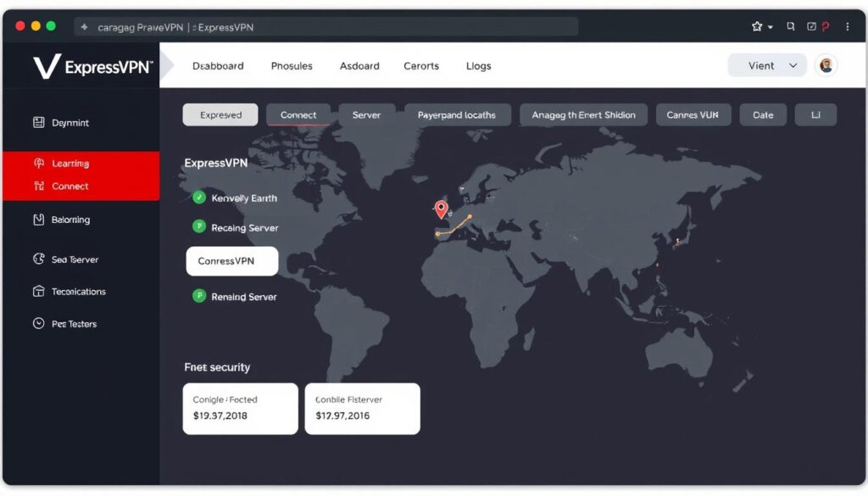The height and width of the screenshot is (496, 868).
Task: Click the green Kenvelly Earth check icon
Action: coord(199,197)
